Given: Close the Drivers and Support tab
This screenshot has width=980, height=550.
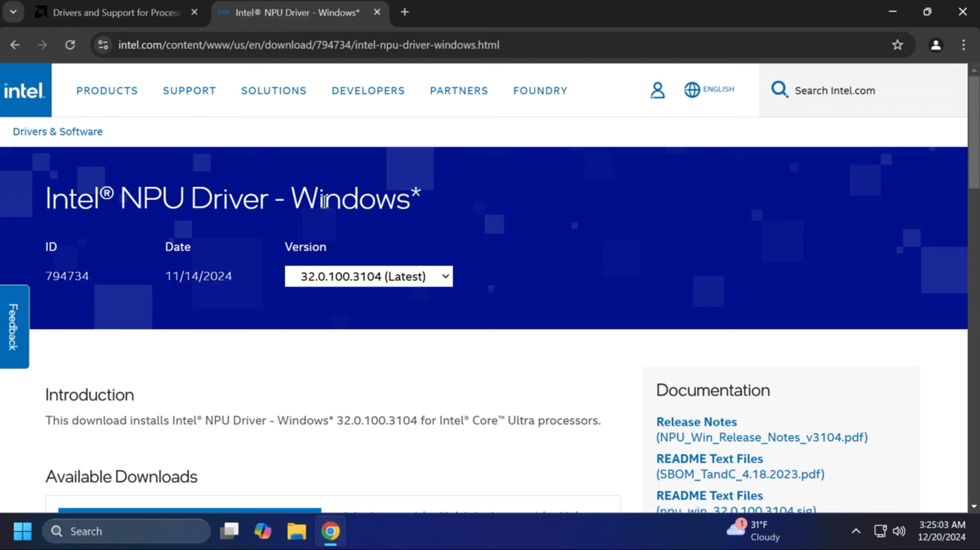Looking at the screenshot, I should (x=194, y=12).
